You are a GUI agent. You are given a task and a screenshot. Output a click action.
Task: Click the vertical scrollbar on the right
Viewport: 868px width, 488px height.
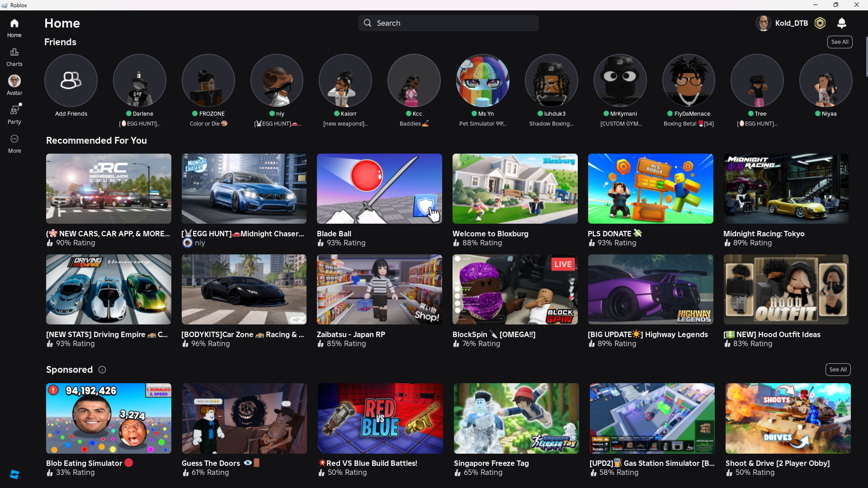tap(866, 56)
